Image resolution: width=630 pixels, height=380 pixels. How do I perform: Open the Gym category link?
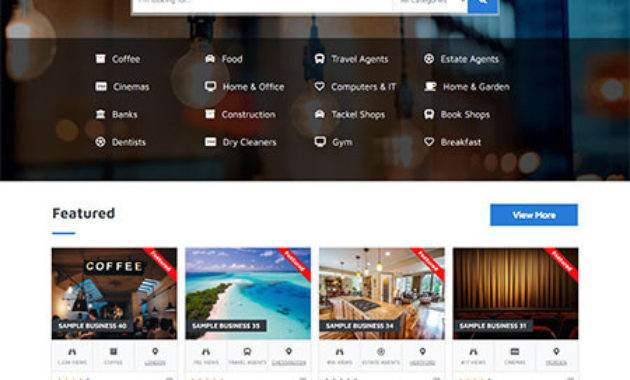click(x=342, y=142)
